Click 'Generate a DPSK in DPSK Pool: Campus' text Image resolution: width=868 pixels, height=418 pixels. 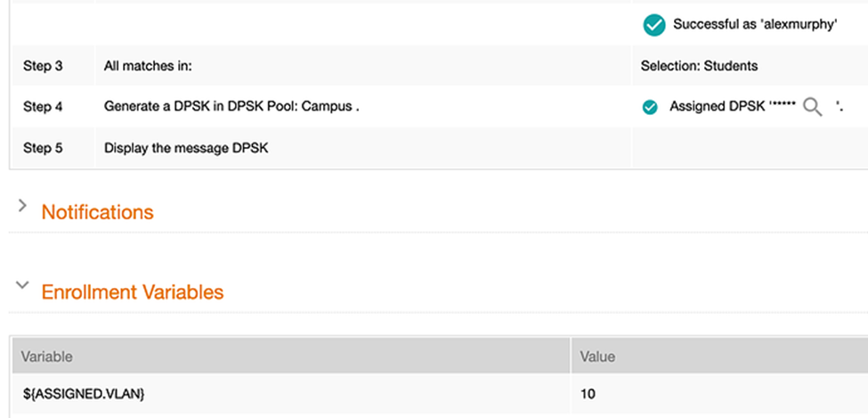[x=231, y=107]
